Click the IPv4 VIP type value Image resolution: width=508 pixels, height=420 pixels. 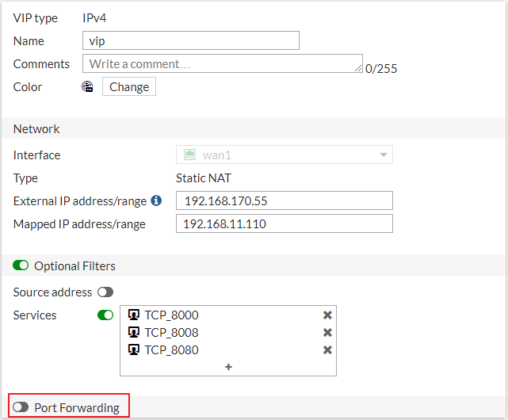pos(94,17)
